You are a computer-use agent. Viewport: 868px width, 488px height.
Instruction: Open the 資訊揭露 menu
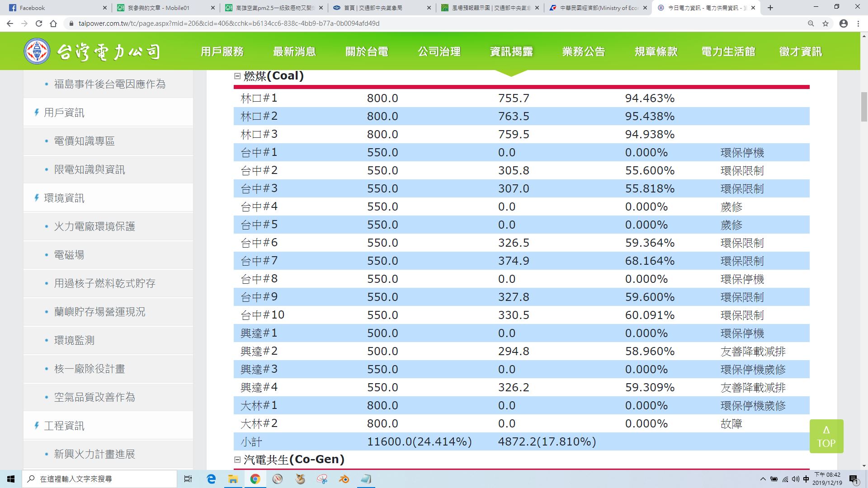[x=511, y=52]
